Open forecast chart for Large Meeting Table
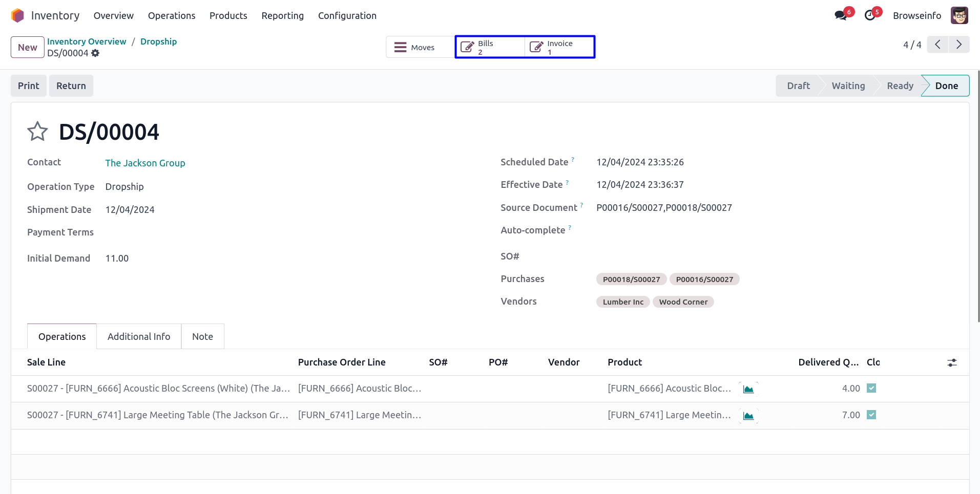 (748, 416)
